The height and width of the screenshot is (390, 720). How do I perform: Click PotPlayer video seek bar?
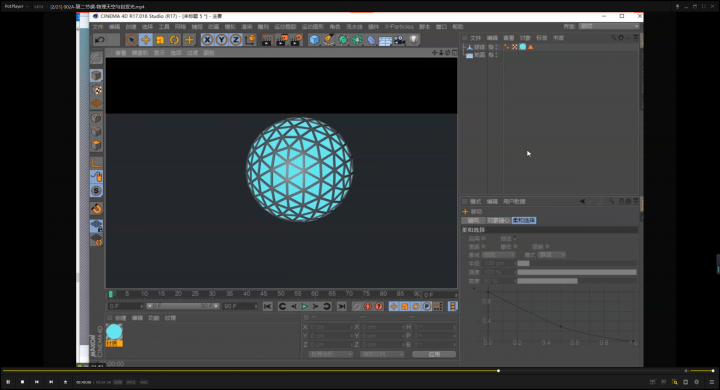click(340, 371)
